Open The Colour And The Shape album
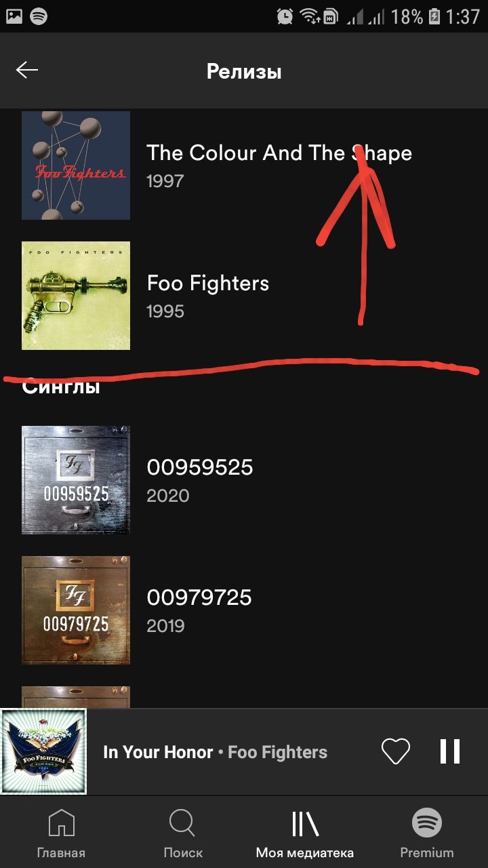Viewport: 488px width, 868px height. 279,153
